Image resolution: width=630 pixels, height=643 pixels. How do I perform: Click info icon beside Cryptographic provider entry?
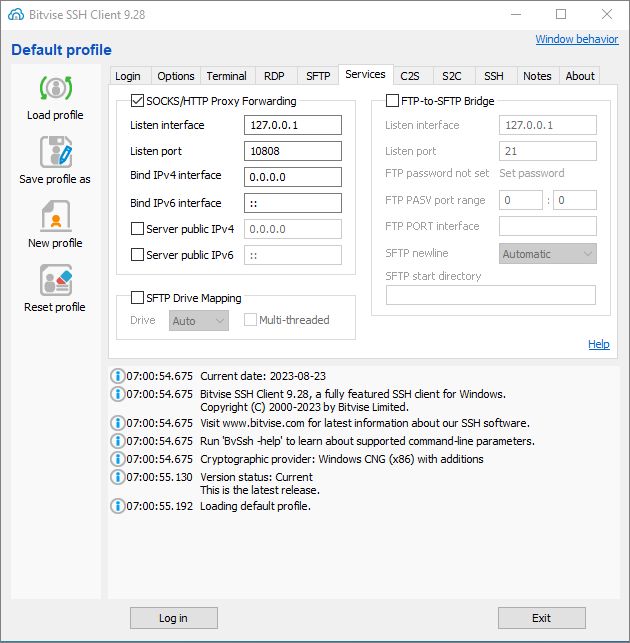(x=117, y=458)
